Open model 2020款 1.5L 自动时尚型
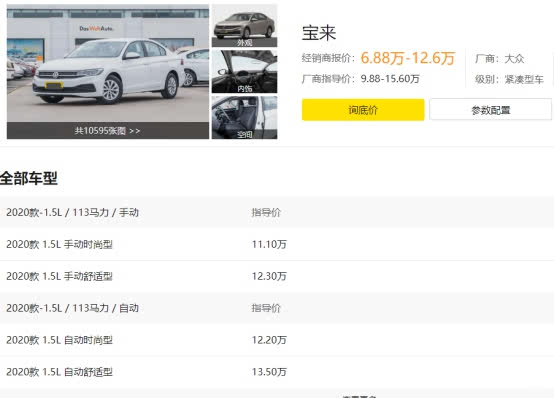This screenshot has width=554, height=398. pos(59,340)
